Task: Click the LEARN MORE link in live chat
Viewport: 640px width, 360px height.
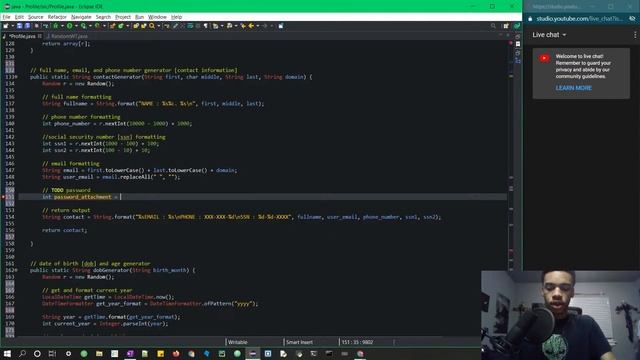Action: tap(573, 88)
